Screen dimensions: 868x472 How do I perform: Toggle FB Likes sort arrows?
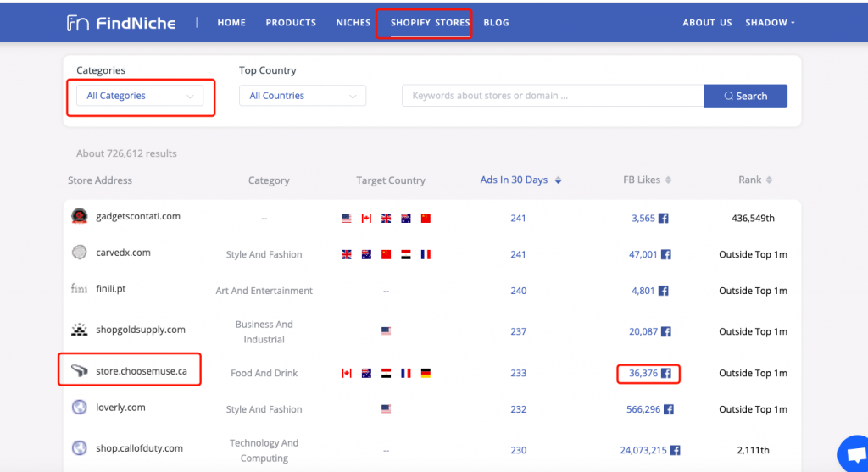(x=668, y=180)
